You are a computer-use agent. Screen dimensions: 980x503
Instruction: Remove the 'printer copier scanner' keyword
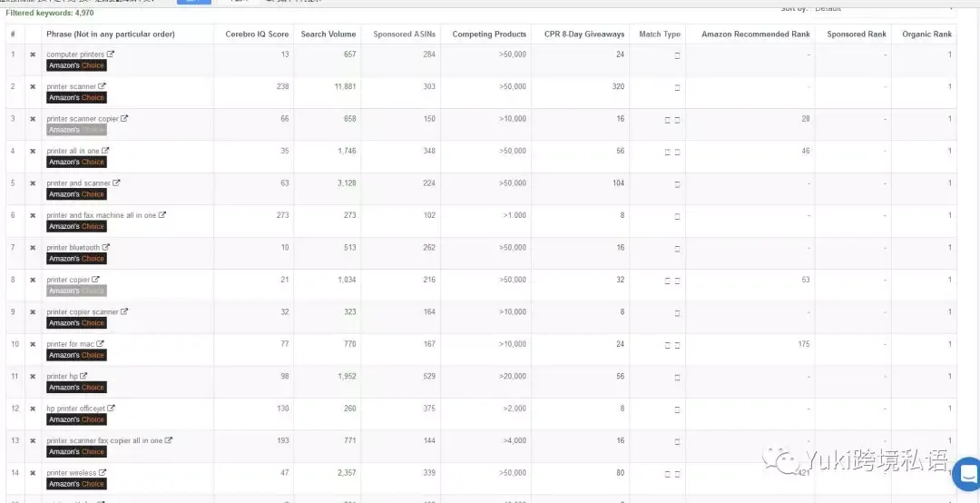[33, 312]
